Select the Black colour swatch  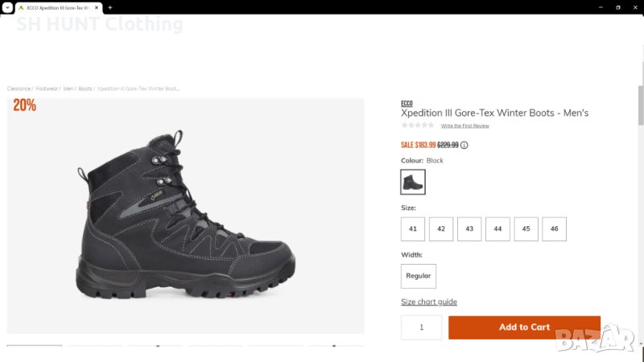coord(413,183)
